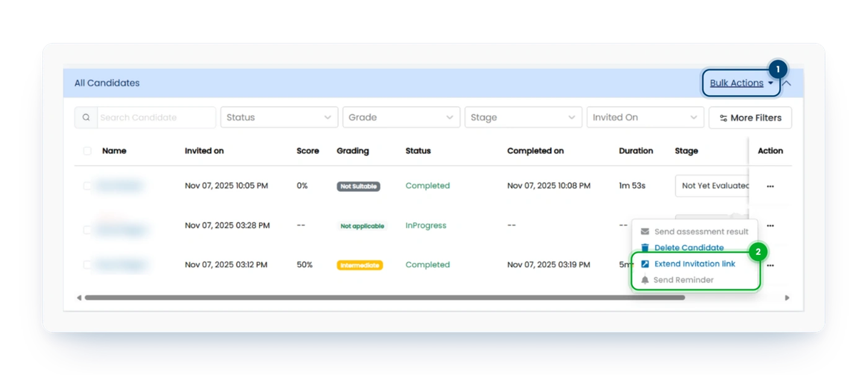Open action dots for the 50% score candidate
This screenshot has height=375, width=868.
click(770, 265)
